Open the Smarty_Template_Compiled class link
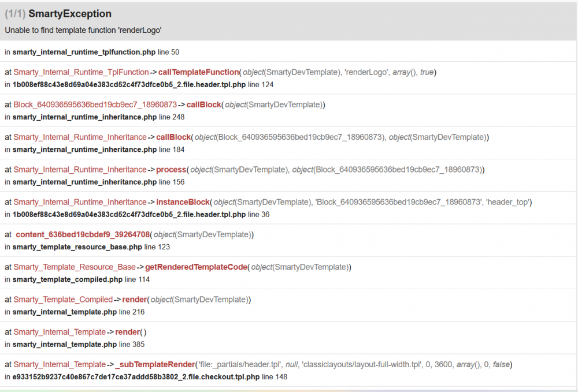The width and height of the screenshot is (578, 392). [63, 300]
